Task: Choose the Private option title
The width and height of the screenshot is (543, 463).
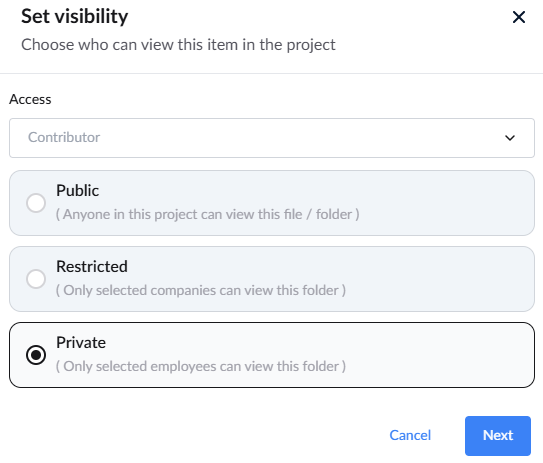Action: click(x=81, y=342)
